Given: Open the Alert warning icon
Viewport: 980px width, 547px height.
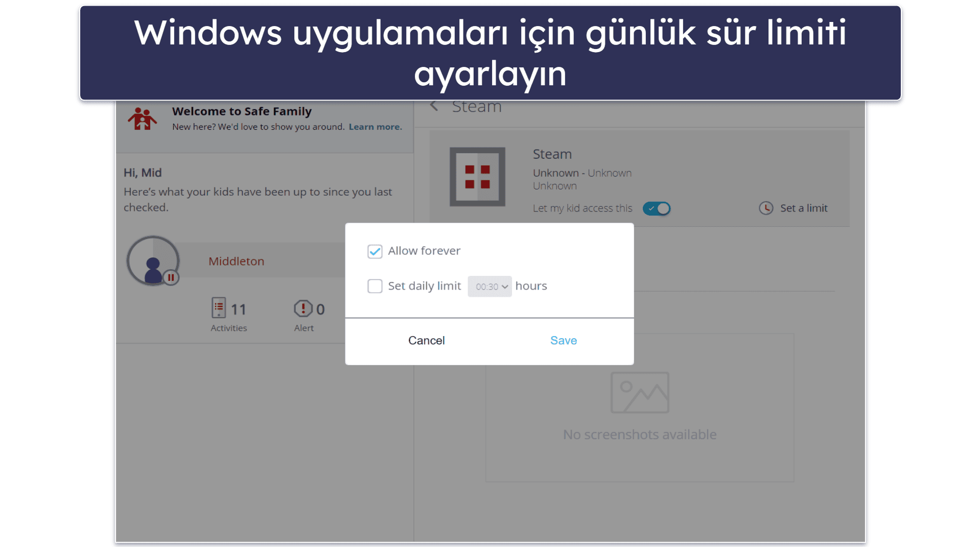Looking at the screenshot, I should (x=302, y=309).
